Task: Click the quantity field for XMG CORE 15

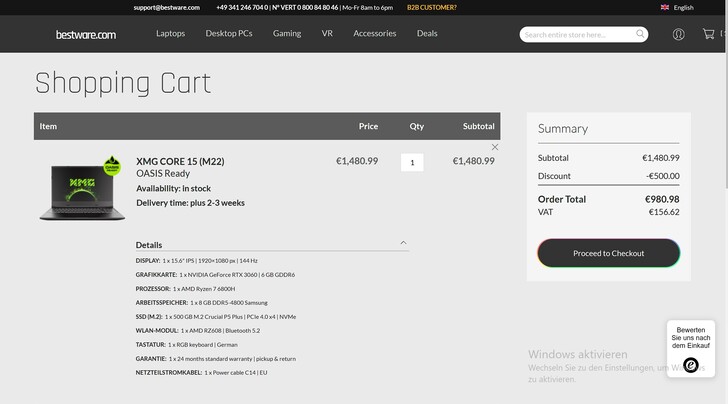Action: (412, 163)
